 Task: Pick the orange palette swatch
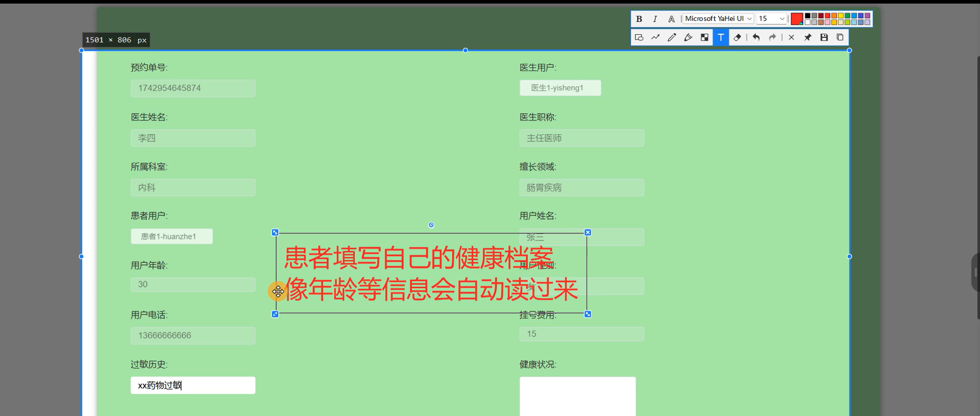tap(834, 15)
